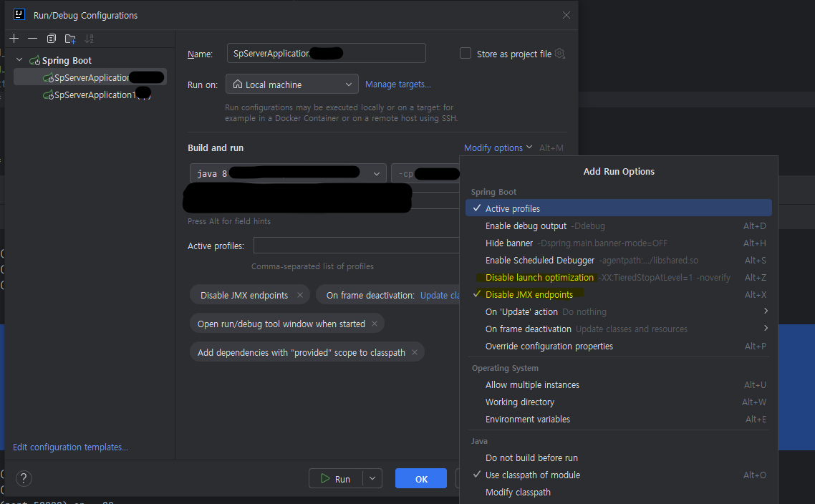Select Hide banner option

click(619, 243)
